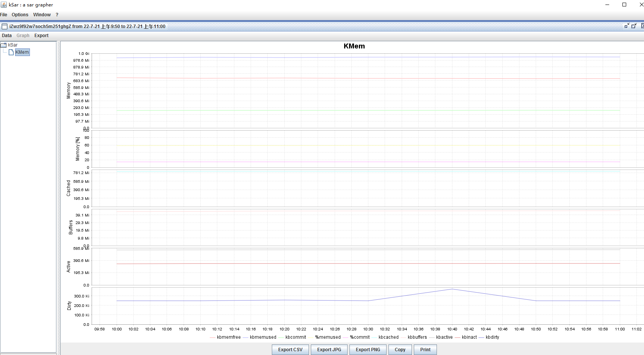The image size is (644, 355).
Task: Open the Export menu of the internal frame
Action: [x=42, y=36]
